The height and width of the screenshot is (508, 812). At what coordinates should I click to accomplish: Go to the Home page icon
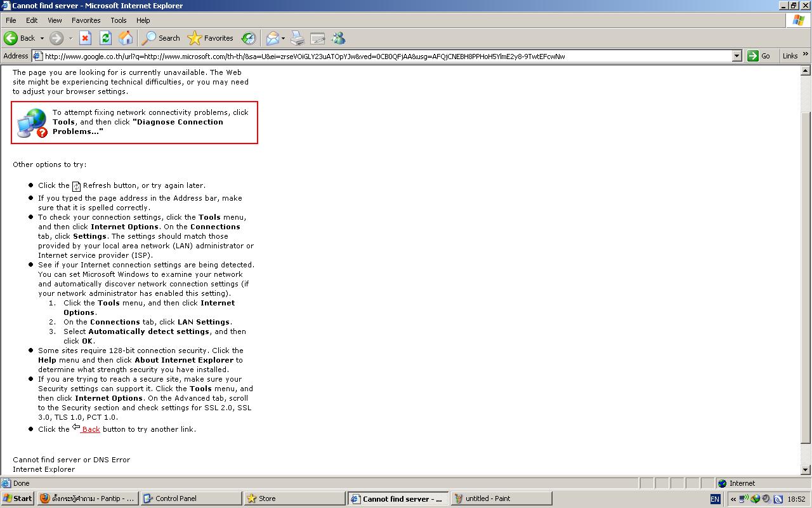click(x=126, y=38)
